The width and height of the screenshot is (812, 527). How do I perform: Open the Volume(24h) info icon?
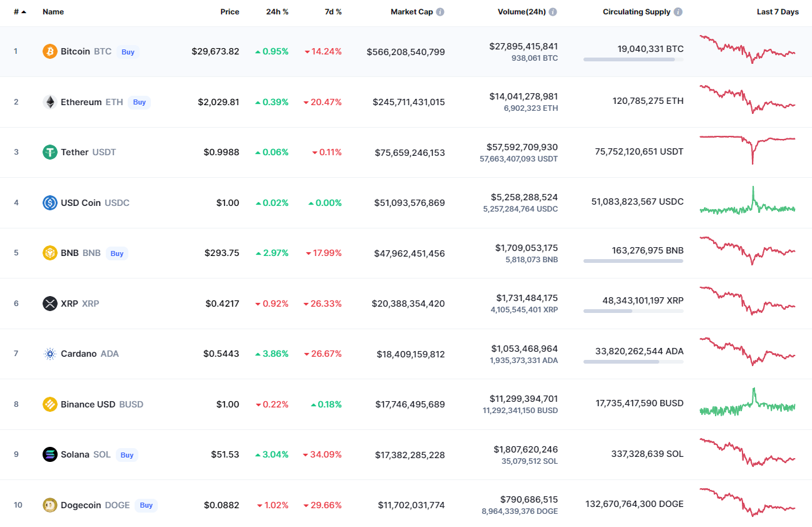553,12
